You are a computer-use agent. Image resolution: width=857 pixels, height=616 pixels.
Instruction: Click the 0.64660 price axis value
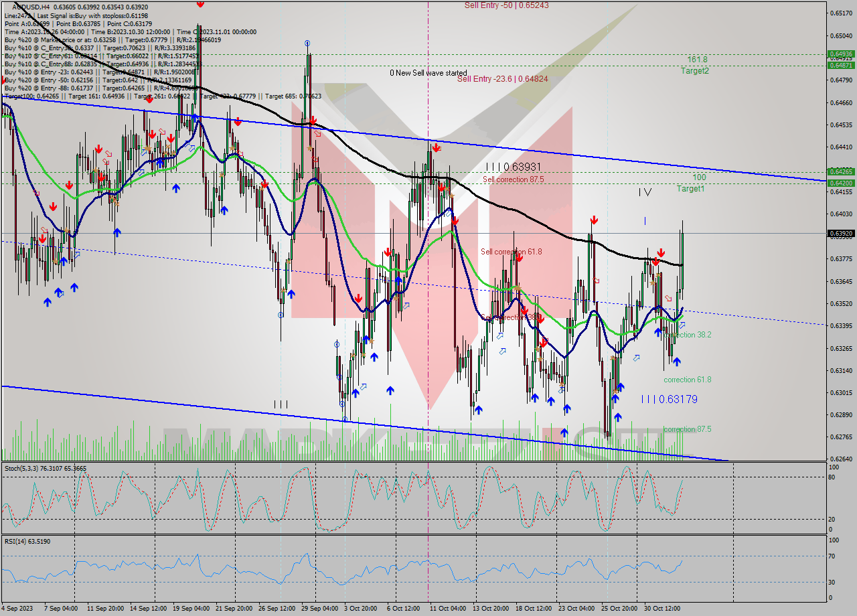coord(841,102)
